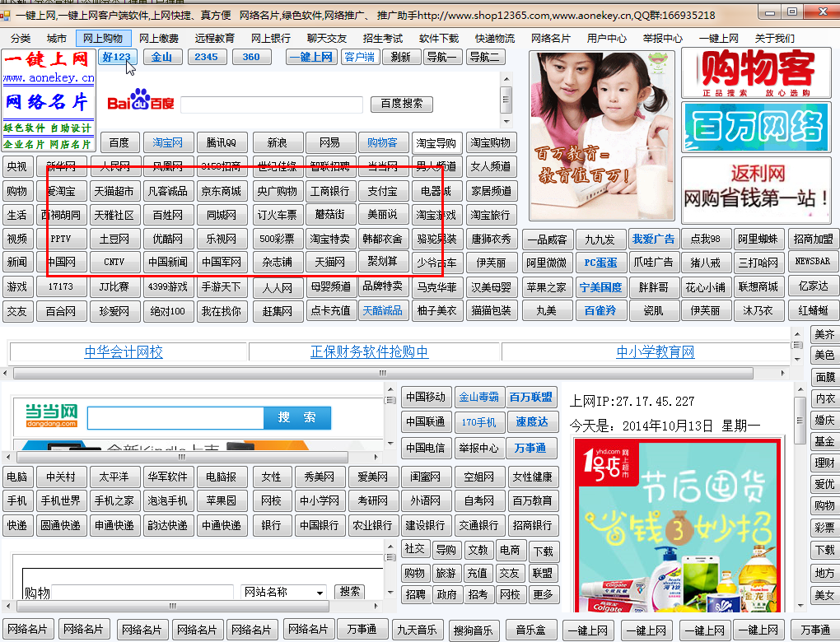Click the 我爱广告 blue button
The width and height of the screenshot is (840, 642).
(654, 240)
